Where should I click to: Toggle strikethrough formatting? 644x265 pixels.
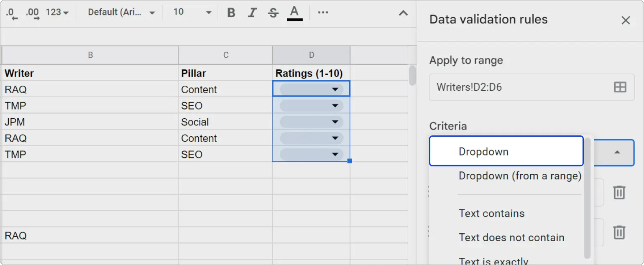273,13
